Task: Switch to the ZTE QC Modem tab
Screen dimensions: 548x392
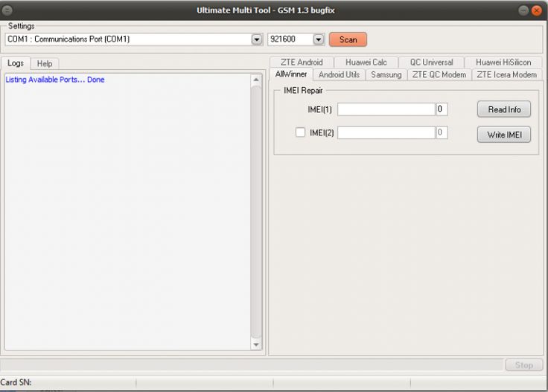Action: tap(439, 74)
